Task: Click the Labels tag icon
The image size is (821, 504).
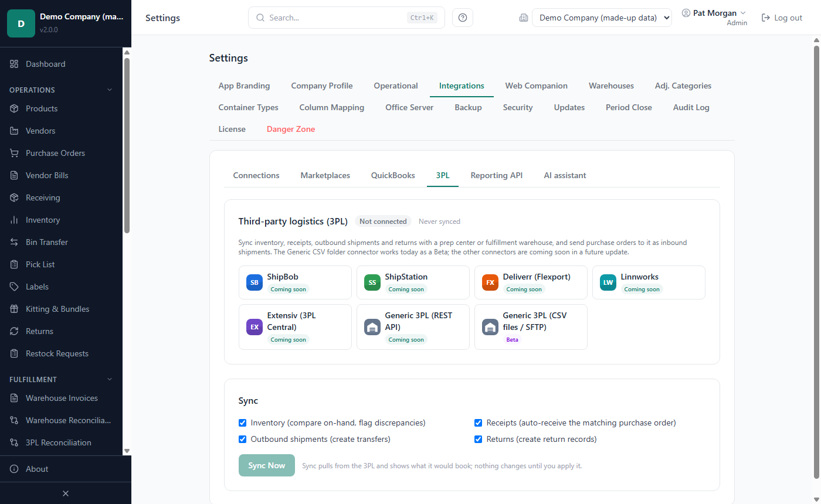Action: (x=14, y=287)
